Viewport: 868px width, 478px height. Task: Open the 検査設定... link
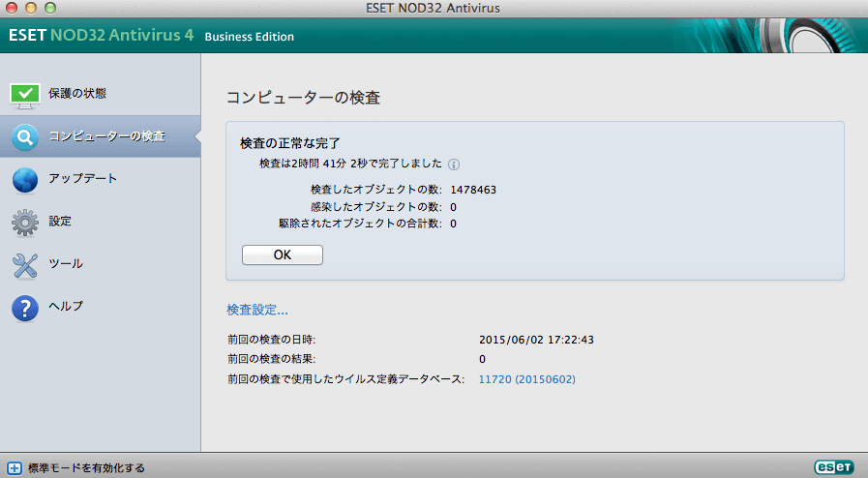(x=257, y=310)
